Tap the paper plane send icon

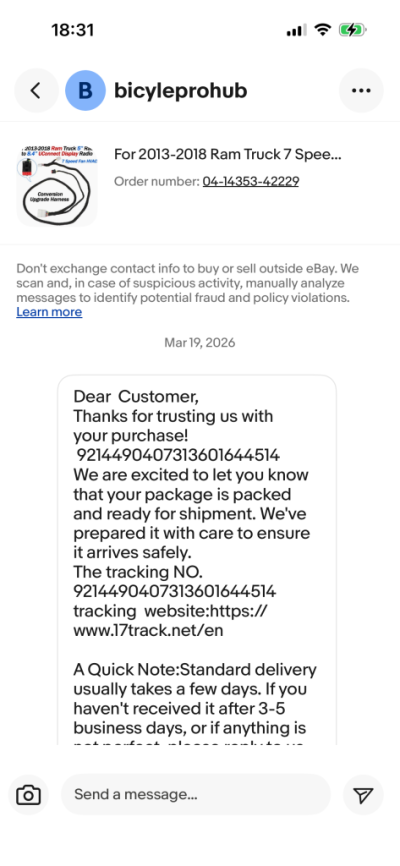pos(363,795)
